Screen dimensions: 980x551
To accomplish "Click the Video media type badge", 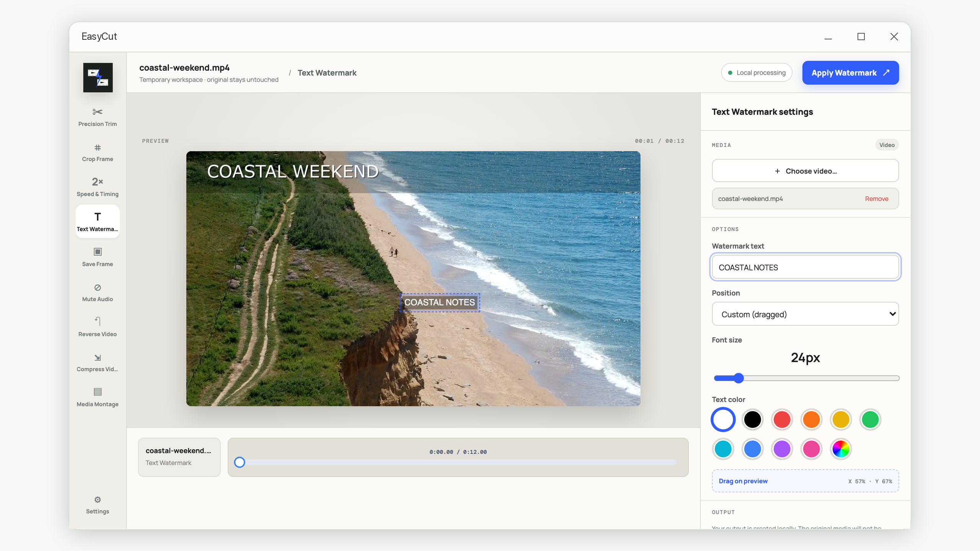I will click(887, 145).
